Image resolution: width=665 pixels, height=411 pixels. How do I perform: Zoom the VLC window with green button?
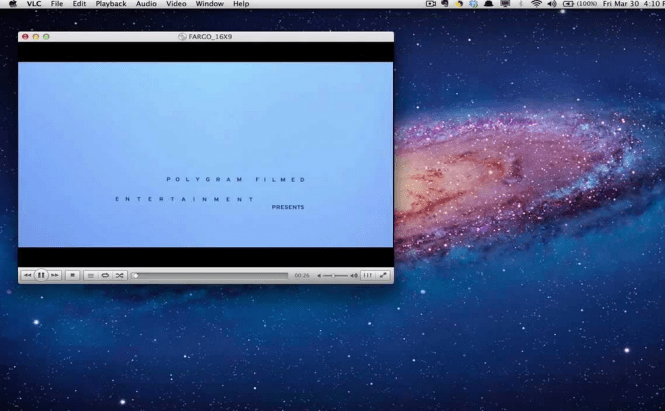point(46,37)
